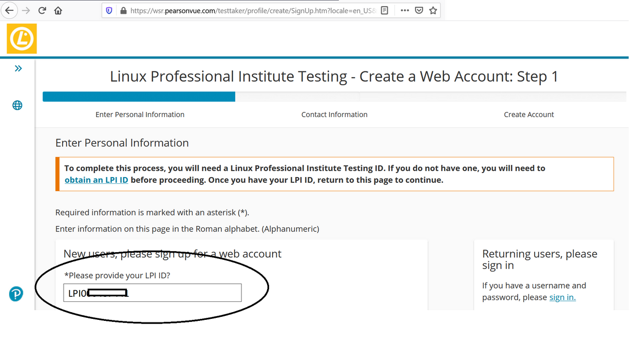Click the blue step progress bar
Screen dimensions: 644x362
pyautogui.click(x=139, y=97)
